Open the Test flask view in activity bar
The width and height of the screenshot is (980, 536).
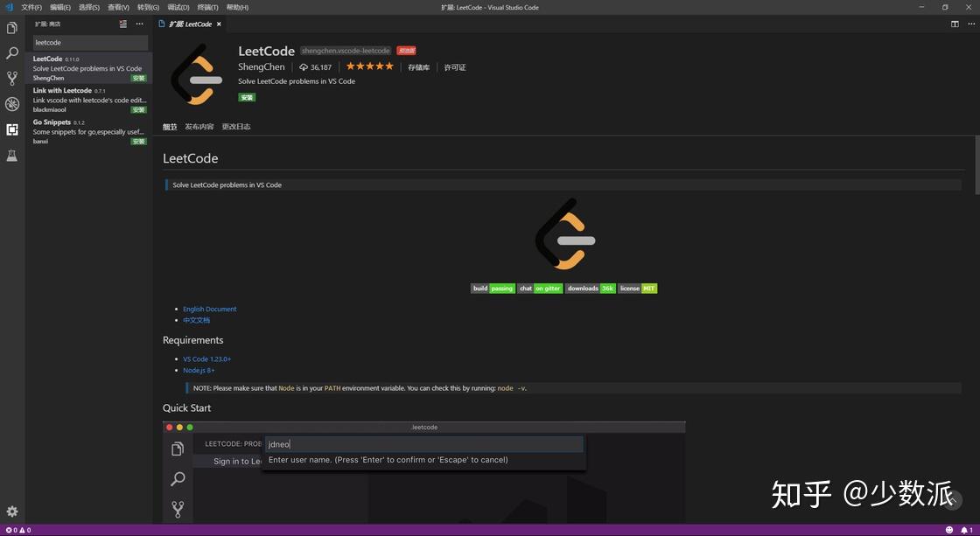(12, 155)
